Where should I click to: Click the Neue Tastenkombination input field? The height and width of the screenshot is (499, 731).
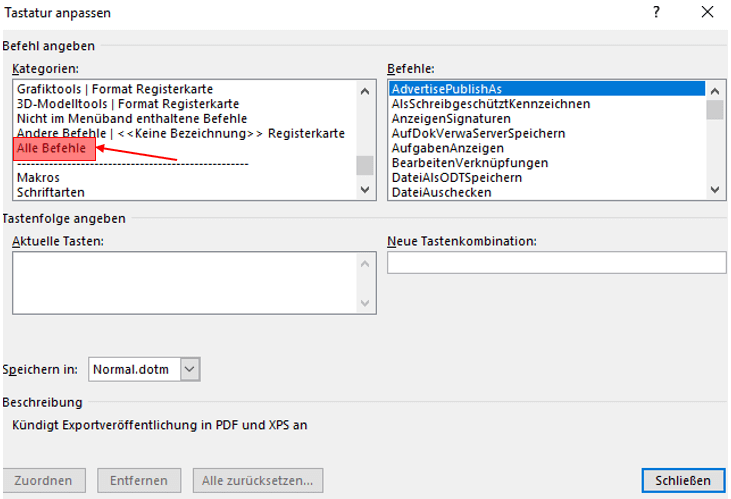556,263
